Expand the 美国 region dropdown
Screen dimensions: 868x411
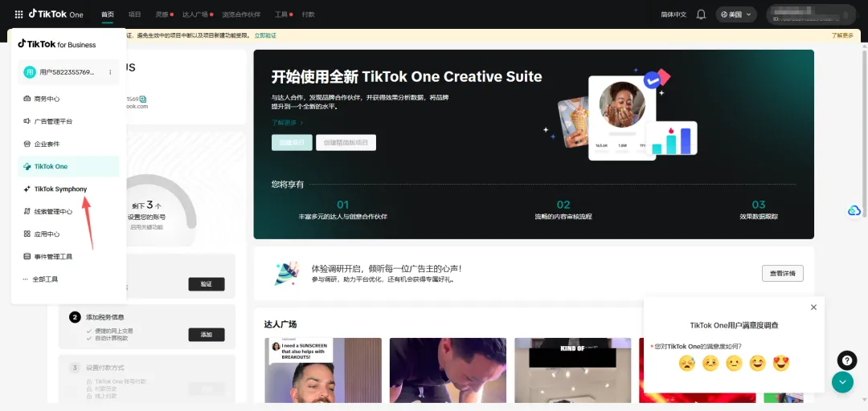[x=736, y=14]
